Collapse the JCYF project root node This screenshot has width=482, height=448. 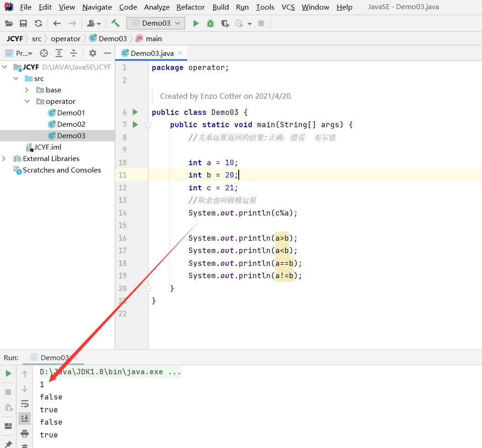[x=5, y=67]
